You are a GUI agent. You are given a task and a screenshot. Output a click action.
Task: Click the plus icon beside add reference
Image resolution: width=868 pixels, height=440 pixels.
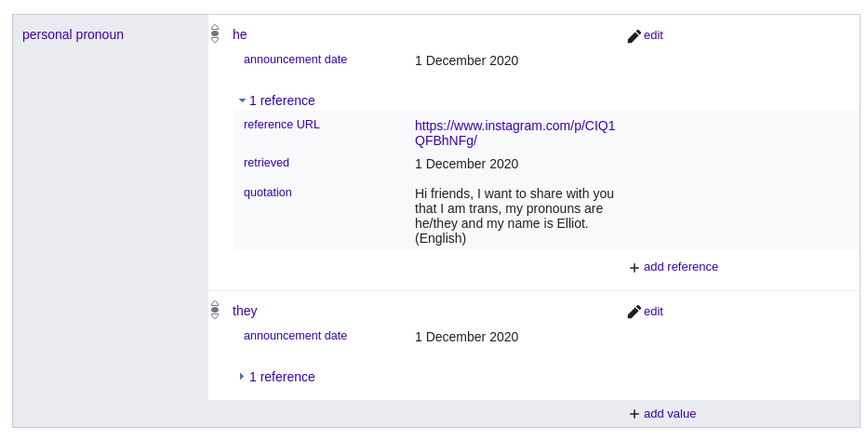634,268
